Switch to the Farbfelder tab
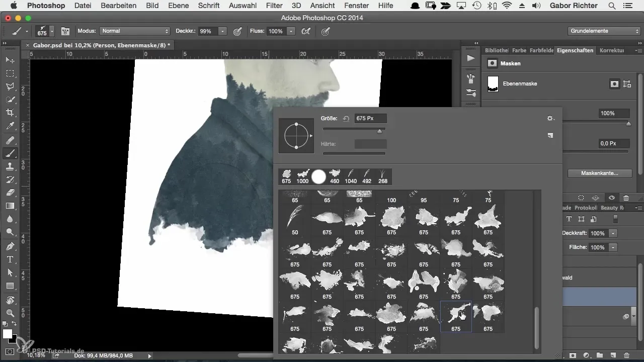 541,51
